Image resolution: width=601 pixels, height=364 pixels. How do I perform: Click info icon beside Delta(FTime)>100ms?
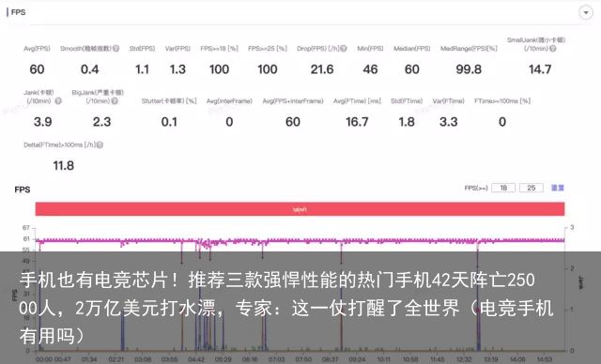pyautogui.click(x=100, y=145)
